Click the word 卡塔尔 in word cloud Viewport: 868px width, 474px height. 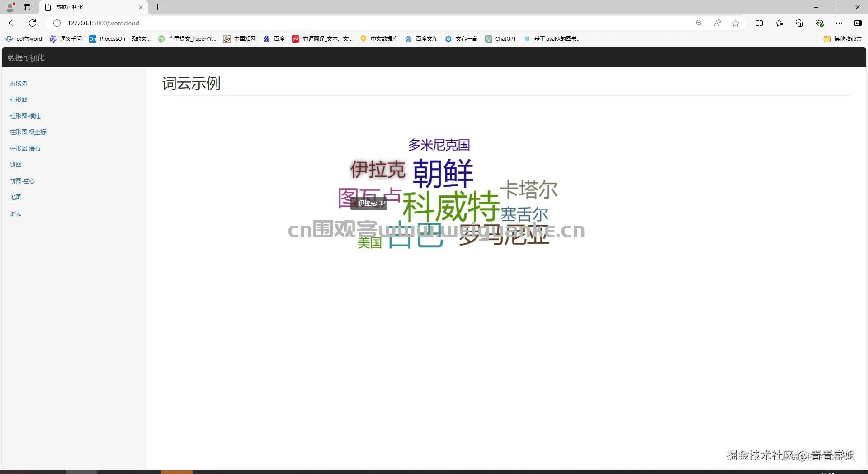528,190
